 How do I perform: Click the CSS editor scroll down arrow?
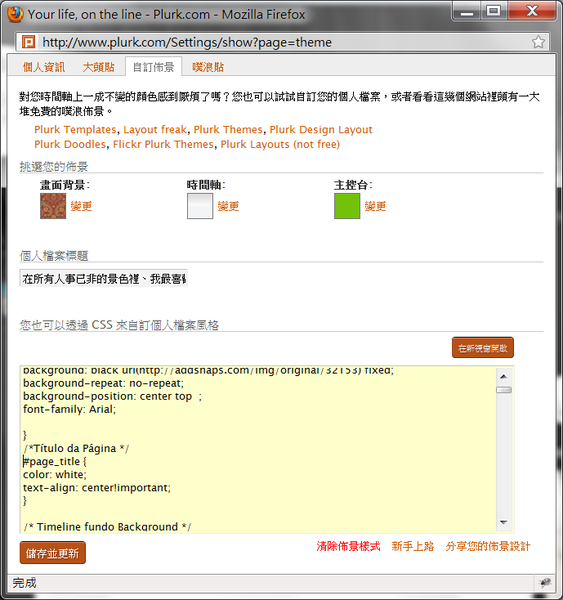tap(504, 522)
